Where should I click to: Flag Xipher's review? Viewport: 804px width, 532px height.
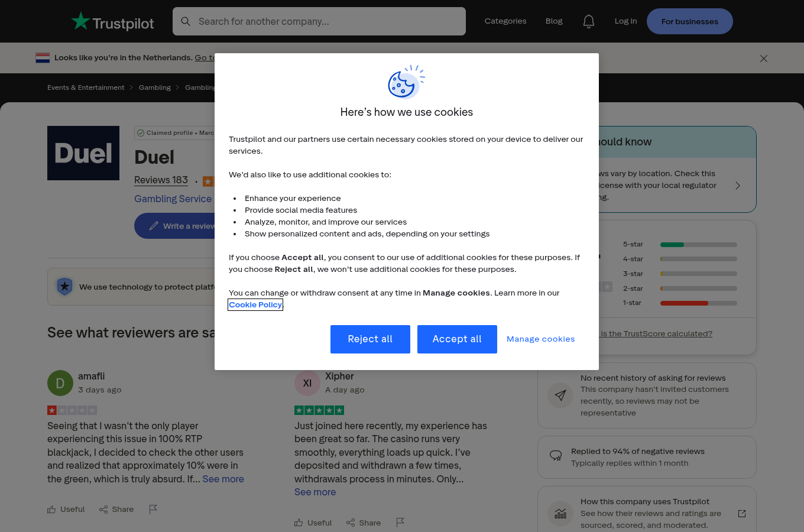pyautogui.click(x=400, y=523)
